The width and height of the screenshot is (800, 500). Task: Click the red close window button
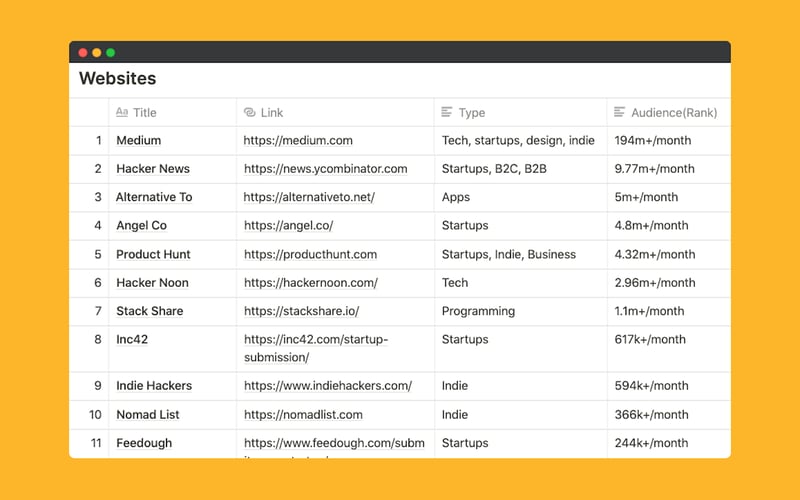coord(83,53)
